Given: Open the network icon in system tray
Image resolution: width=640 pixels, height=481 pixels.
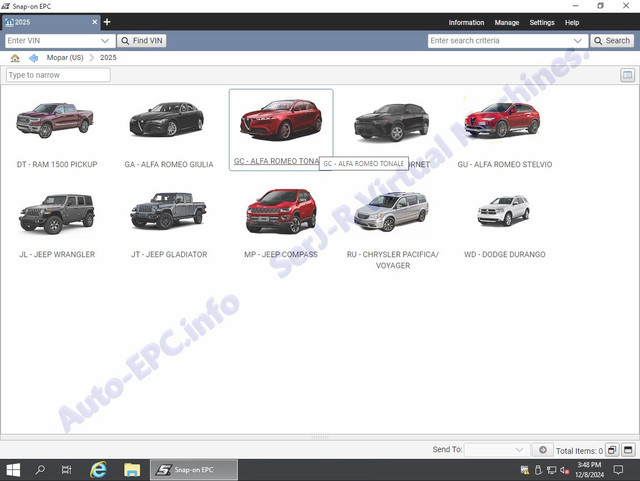Looking at the screenshot, I should pos(551,470).
